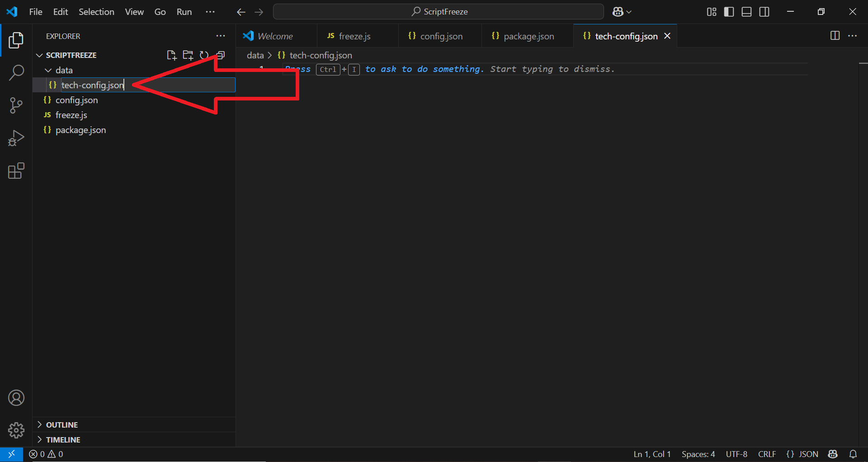Screen dimensions: 868x462
Task: Split the editor to the right
Action: (835, 36)
